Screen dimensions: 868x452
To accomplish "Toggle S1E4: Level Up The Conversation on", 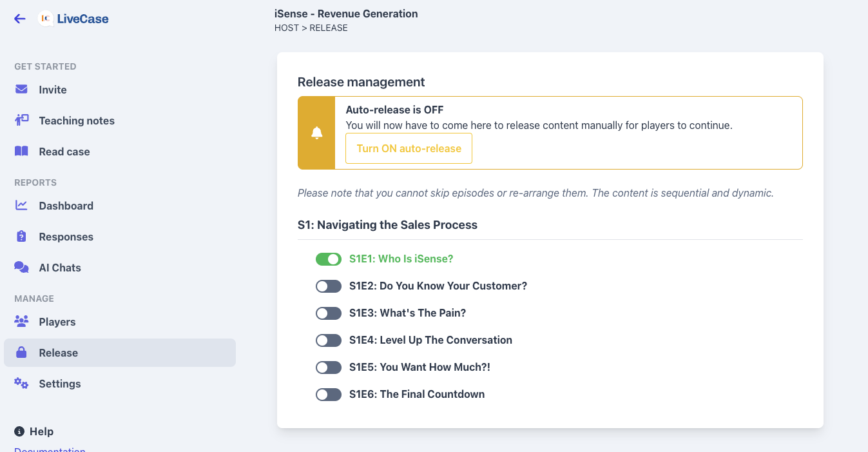I will click(329, 340).
